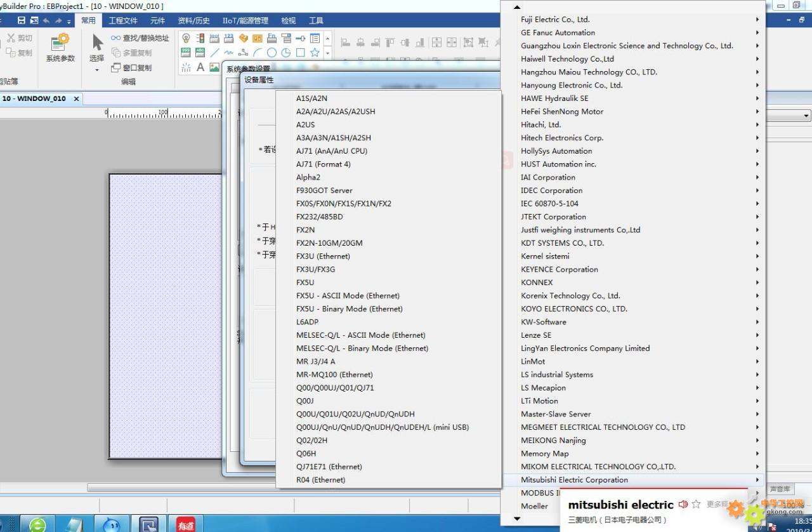
Task: Choose Q02/02H driver entry
Action: pos(388,441)
